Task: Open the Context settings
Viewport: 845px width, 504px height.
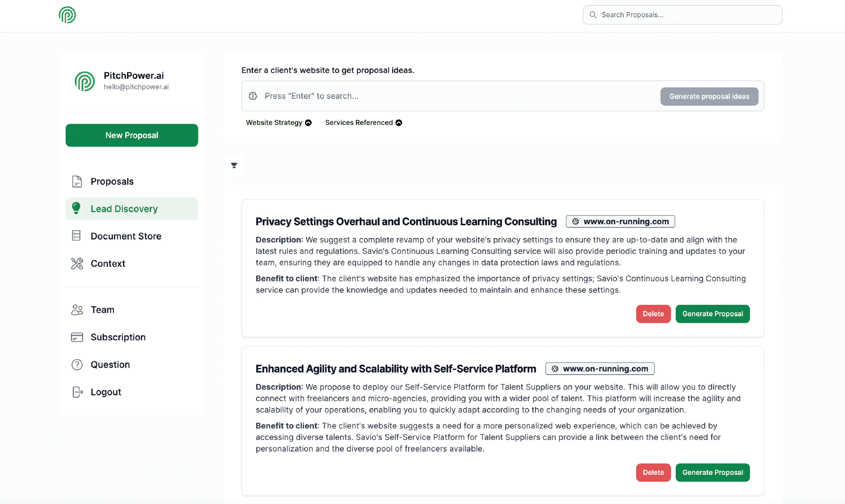Action: point(108,264)
